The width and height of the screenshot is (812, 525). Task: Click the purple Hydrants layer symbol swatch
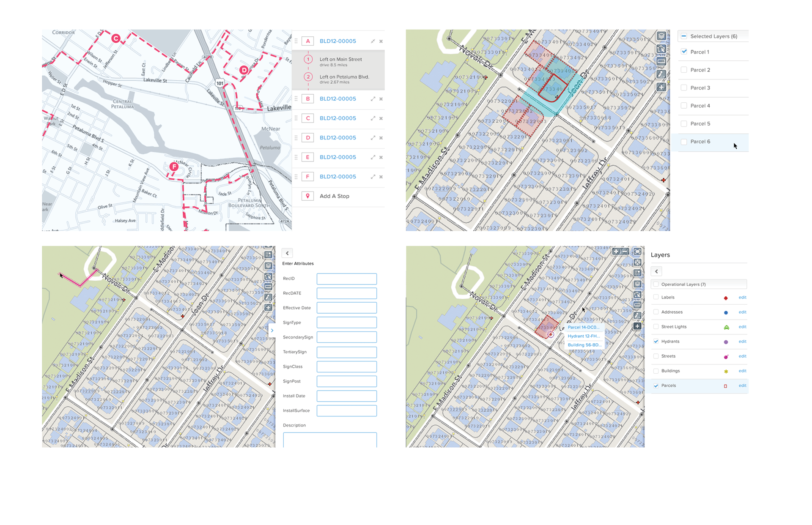(x=726, y=342)
